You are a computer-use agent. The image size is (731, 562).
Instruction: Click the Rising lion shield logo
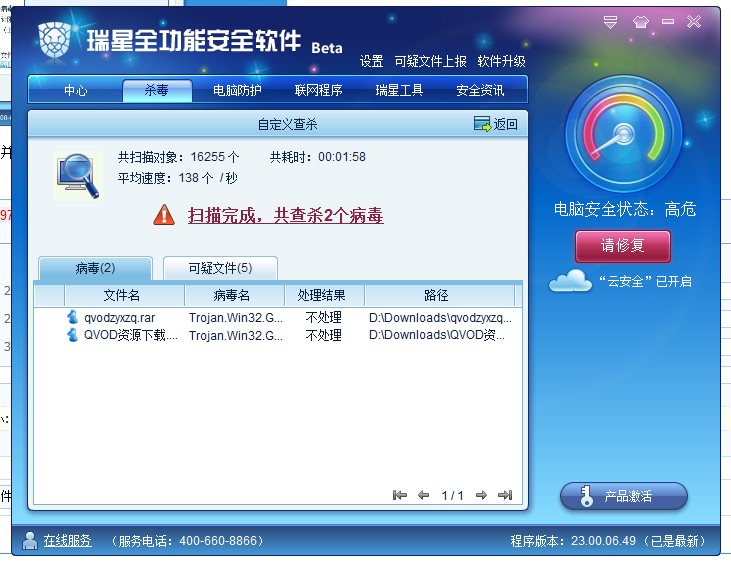[x=55, y=40]
